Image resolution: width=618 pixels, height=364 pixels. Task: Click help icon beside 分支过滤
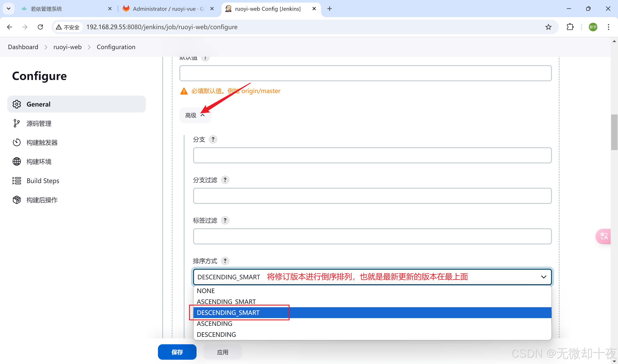click(225, 180)
